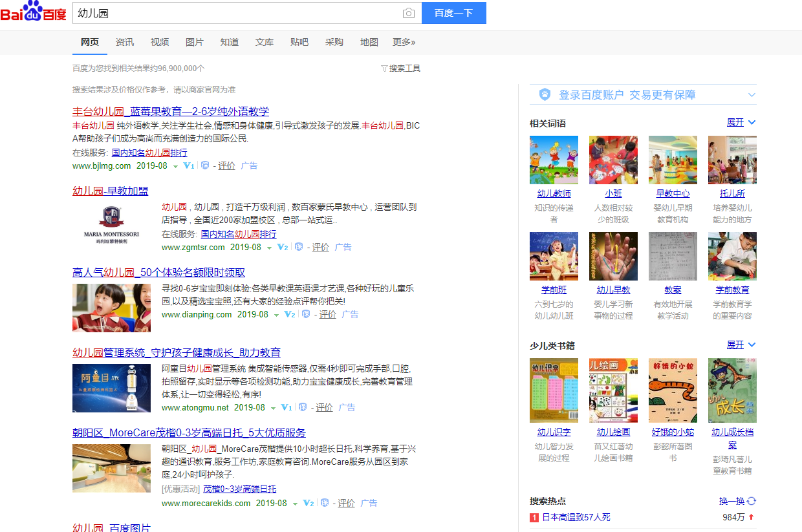Open the 早教中心 related term image
802x532 pixels.
(x=673, y=160)
